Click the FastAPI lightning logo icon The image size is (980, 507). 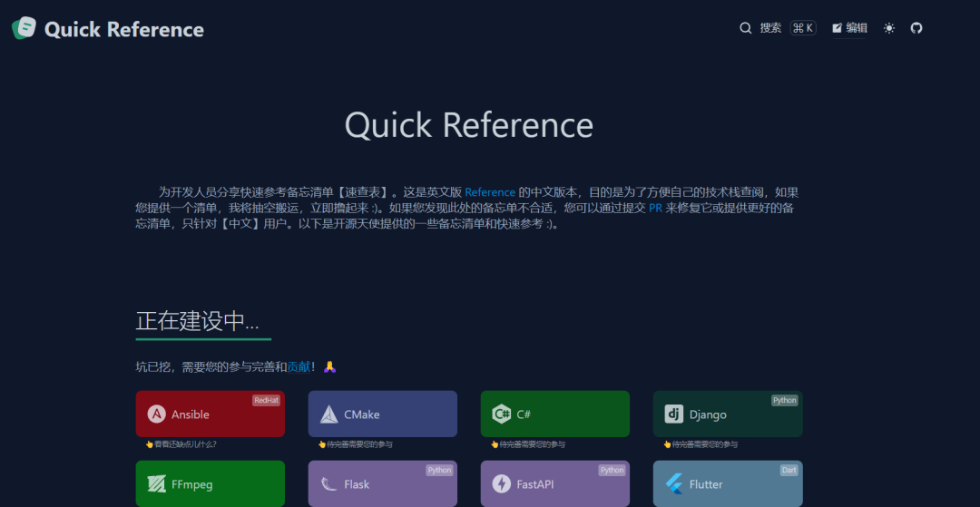pos(501,484)
